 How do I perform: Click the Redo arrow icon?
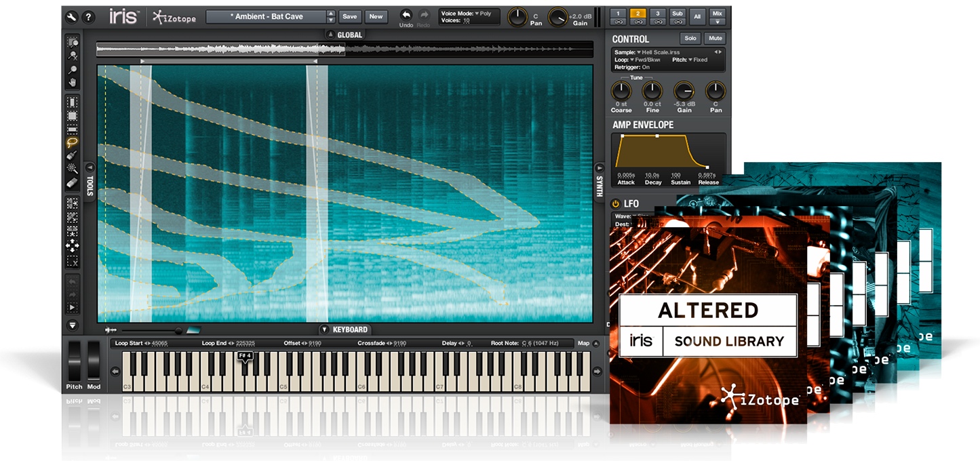[424, 14]
